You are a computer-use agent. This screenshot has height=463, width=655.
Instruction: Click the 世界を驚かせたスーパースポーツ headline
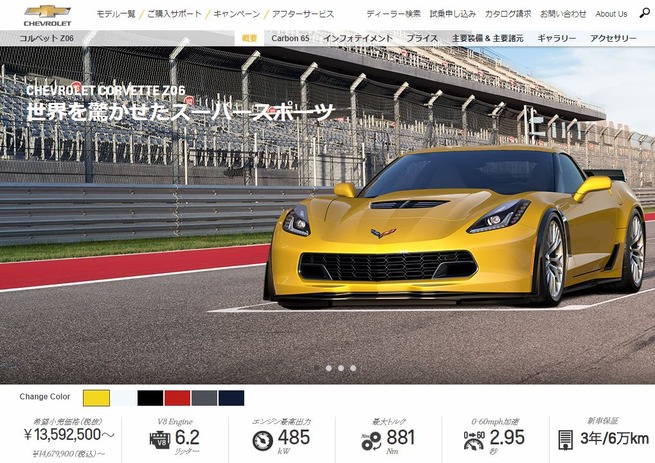(x=181, y=112)
